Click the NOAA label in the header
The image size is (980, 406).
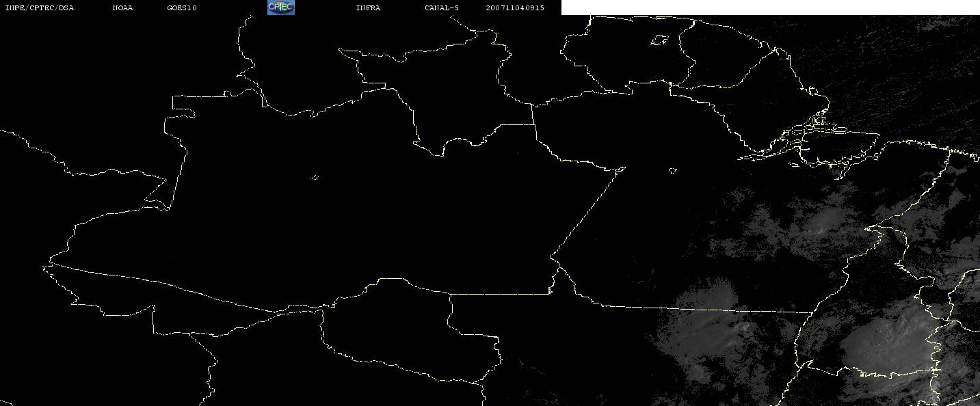point(122,8)
